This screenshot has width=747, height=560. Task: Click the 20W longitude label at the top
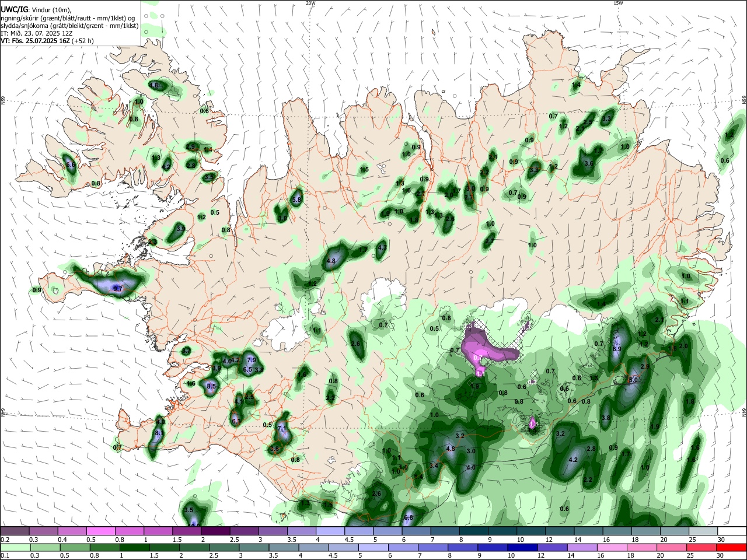click(310, 3)
